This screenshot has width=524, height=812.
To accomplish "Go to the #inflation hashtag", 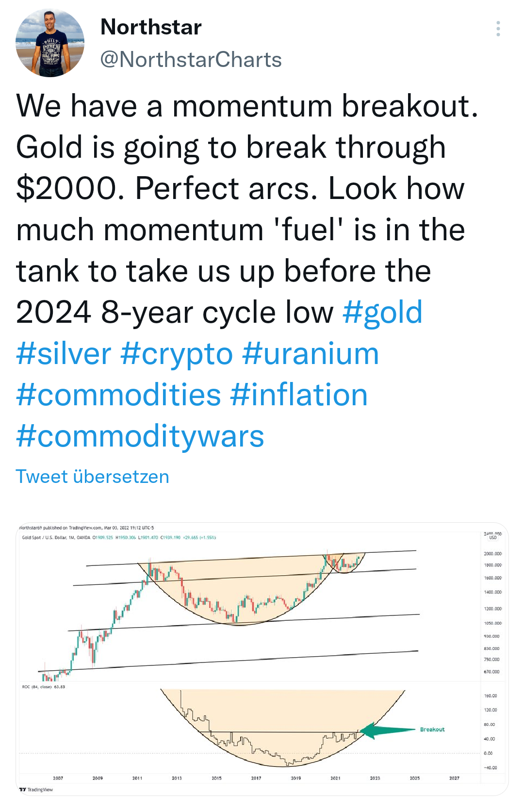I will pyautogui.click(x=299, y=395).
